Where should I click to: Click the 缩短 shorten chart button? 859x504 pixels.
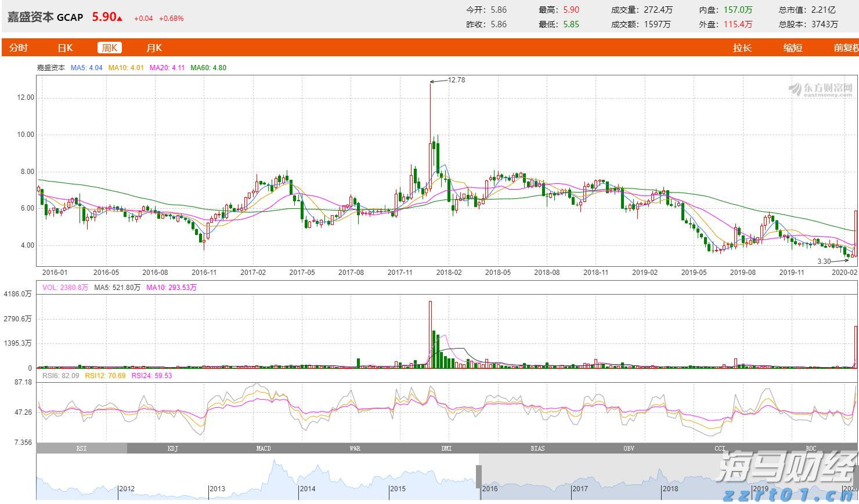(x=792, y=48)
